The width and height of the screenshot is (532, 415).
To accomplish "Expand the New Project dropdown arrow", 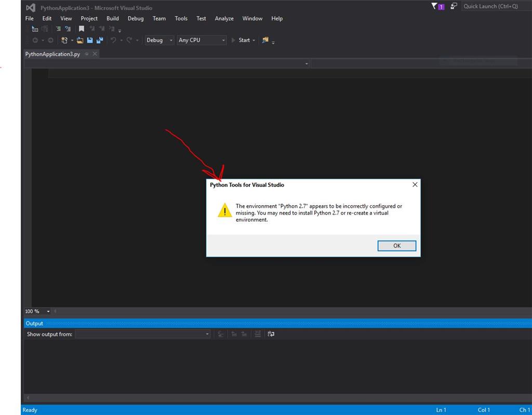I will [x=72, y=41].
